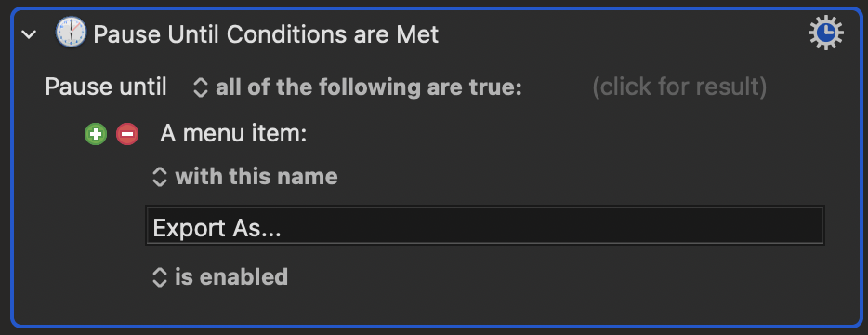Click the 'A menu item:' condition label

point(233,134)
